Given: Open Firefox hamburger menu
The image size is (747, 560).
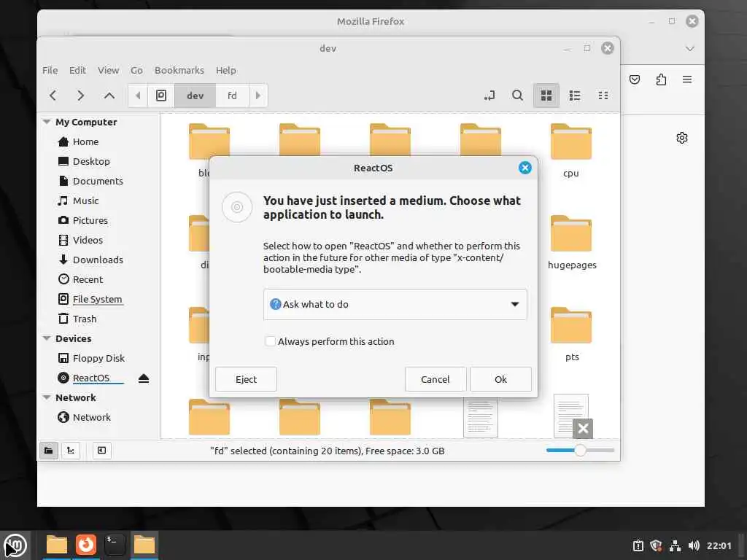Looking at the screenshot, I should [687, 79].
